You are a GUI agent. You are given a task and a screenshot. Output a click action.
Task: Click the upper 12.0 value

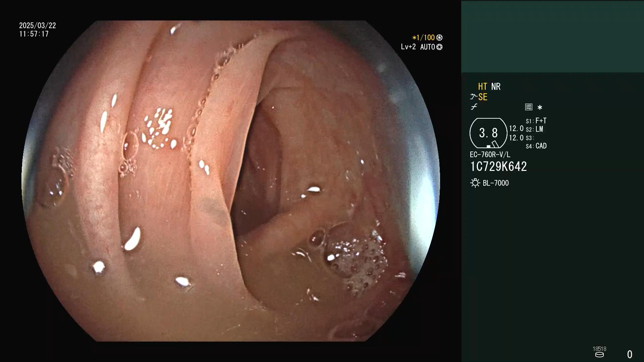tap(516, 129)
